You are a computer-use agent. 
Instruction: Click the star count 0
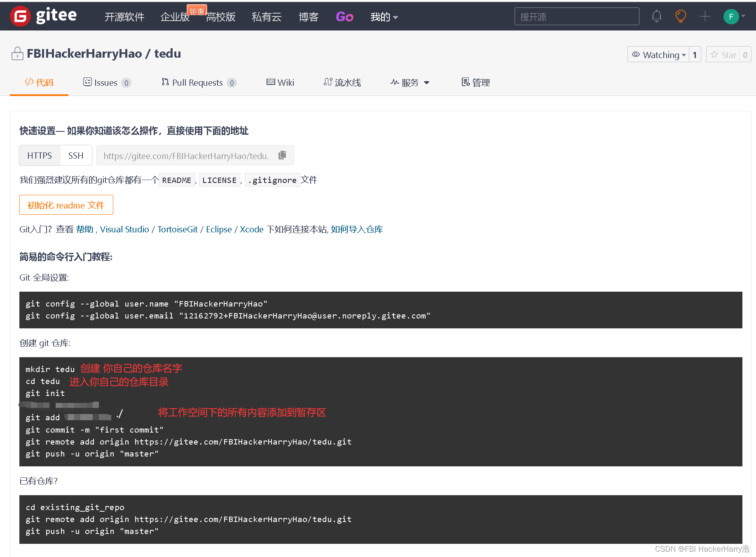(745, 54)
